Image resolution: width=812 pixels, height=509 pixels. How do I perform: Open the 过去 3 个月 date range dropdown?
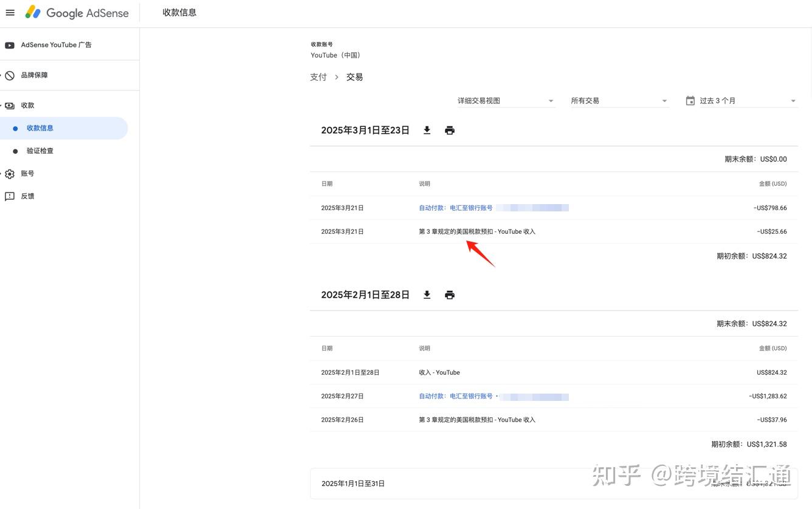[741, 101]
